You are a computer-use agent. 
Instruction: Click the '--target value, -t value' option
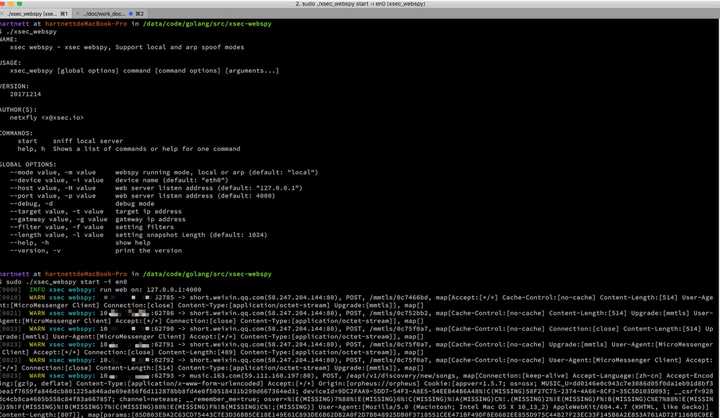56,211
